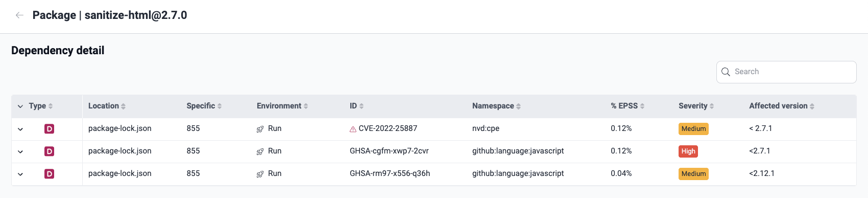Click nvd:cpe namespace cell

(x=486, y=128)
